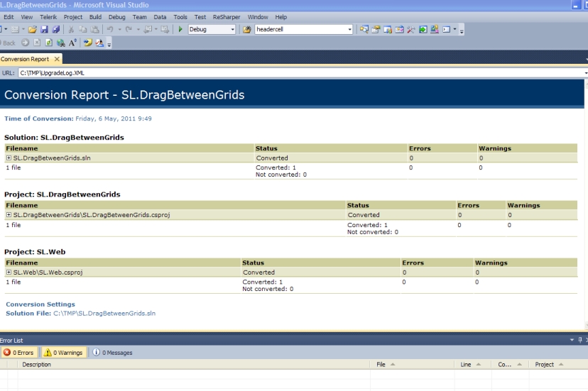Click the Text Size 'A' icon
This screenshot has height=391, width=588.
(72, 43)
